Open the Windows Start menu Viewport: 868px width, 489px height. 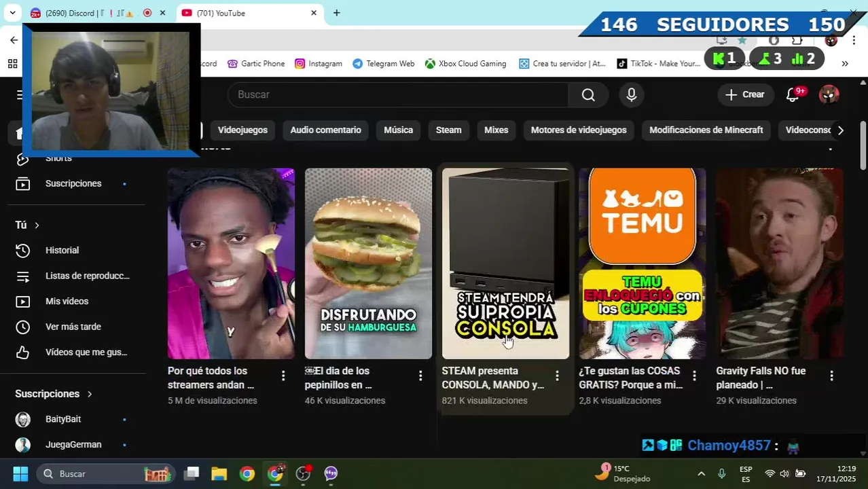point(20,474)
